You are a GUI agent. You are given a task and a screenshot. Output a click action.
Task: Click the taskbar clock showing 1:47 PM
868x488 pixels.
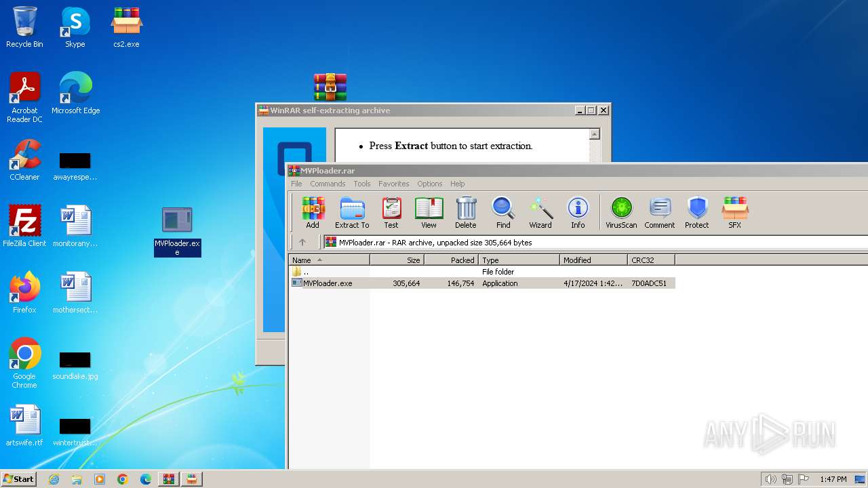[833, 479]
